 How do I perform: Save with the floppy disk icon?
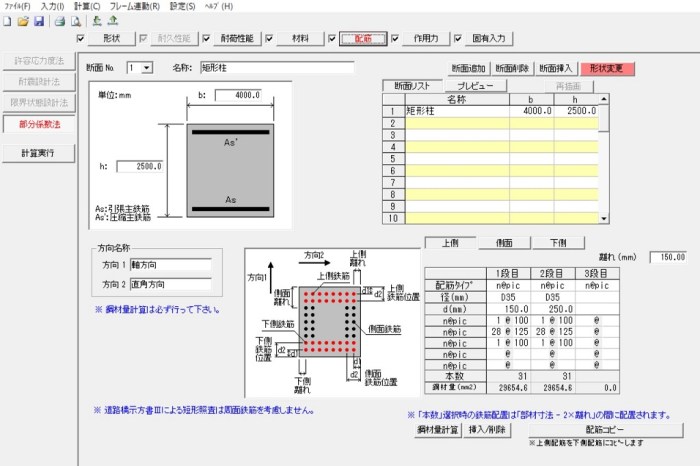39,21
